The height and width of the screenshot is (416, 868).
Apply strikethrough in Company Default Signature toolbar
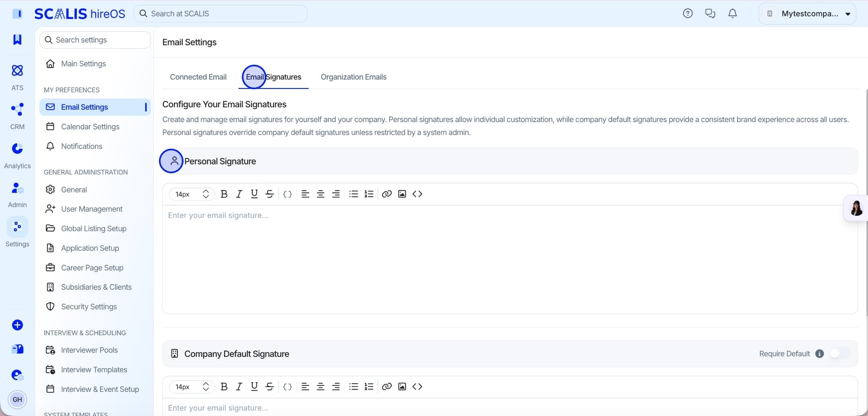270,387
